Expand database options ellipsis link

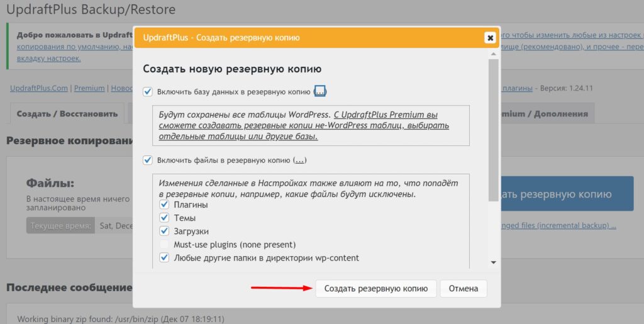coord(319,92)
